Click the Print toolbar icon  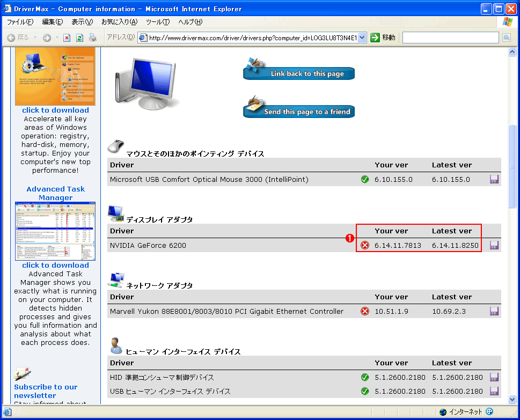click(92, 38)
